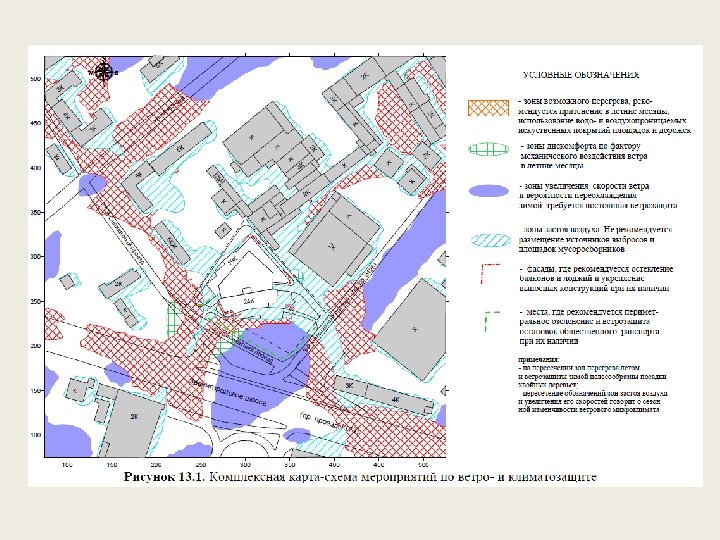Click the legend text about wind mechanical discomfort
This screenshot has width=720, height=540.
(583, 156)
